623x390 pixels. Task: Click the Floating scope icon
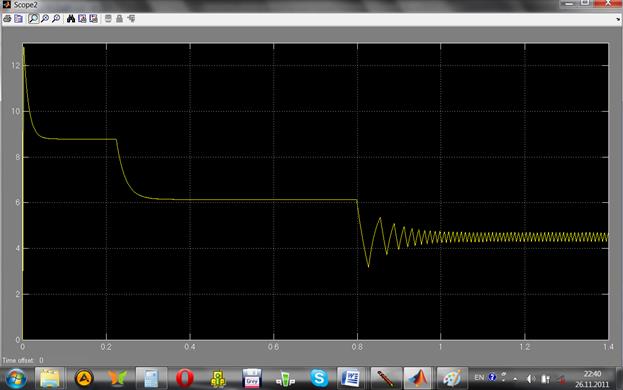(x=108, y=19)
